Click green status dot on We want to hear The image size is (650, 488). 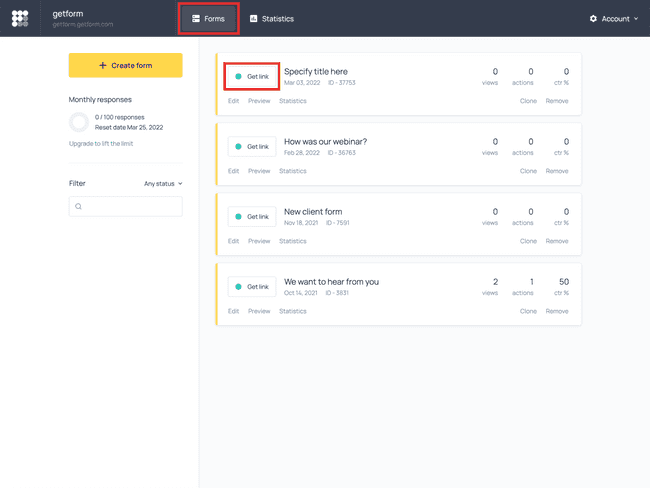click(x=238, y=286)
